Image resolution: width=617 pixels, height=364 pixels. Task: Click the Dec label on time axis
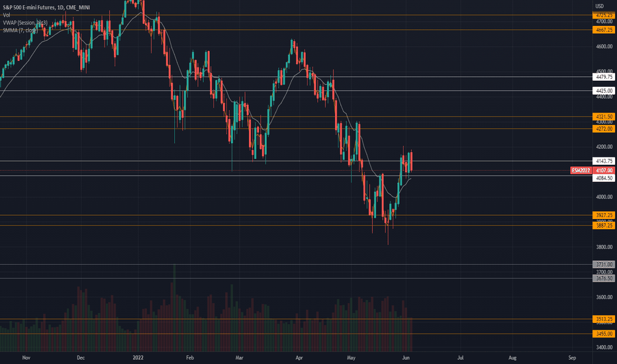click(81, 357)
